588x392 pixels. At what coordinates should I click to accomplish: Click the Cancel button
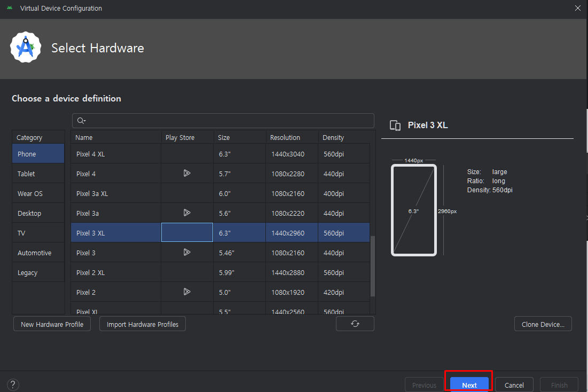pyautogui.click(x=514, y=385)
